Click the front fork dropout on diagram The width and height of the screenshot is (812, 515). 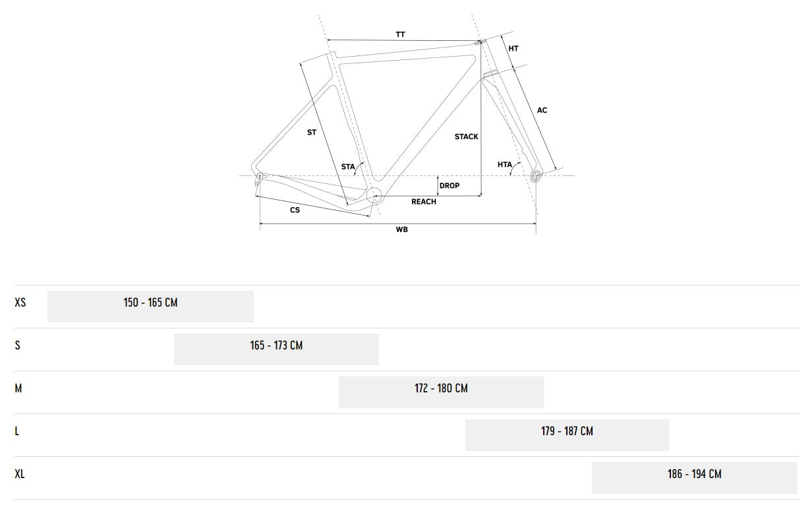click(x=535, y=175)
